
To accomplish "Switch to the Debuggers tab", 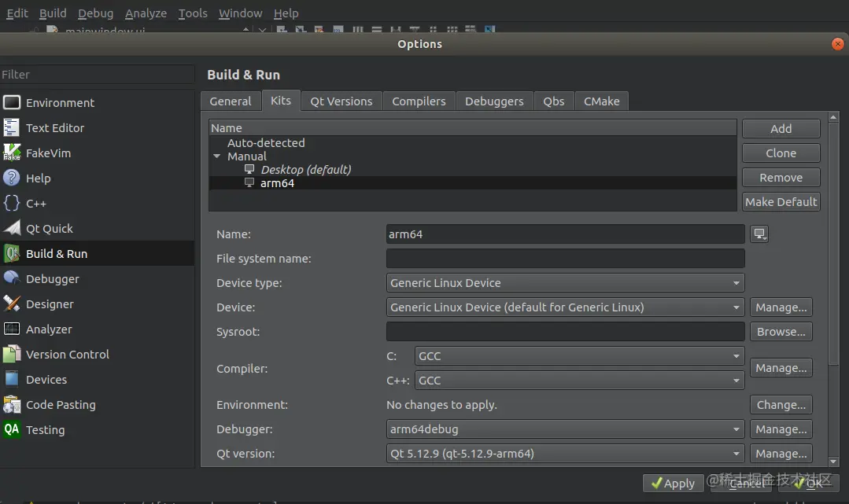I will [494, 101].
